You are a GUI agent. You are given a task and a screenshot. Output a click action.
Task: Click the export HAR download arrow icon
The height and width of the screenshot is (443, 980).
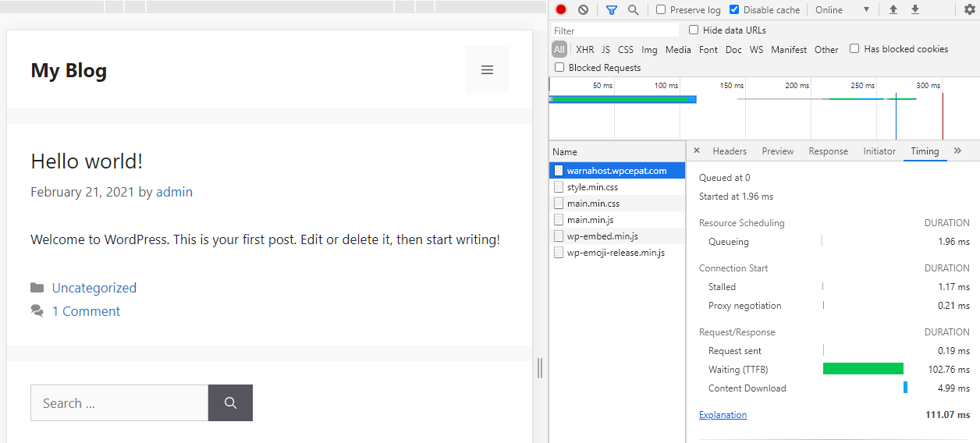(915, 10)
